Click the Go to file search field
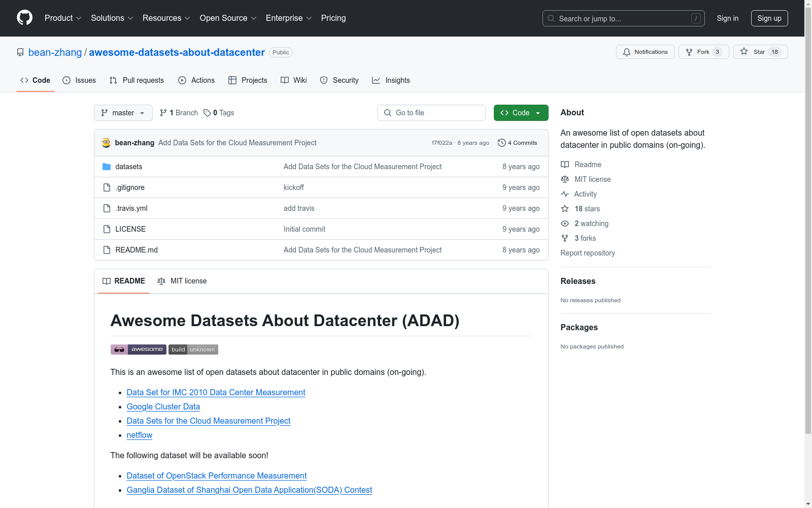Screen dimensions: 812x508 click(x=431, y=113)
